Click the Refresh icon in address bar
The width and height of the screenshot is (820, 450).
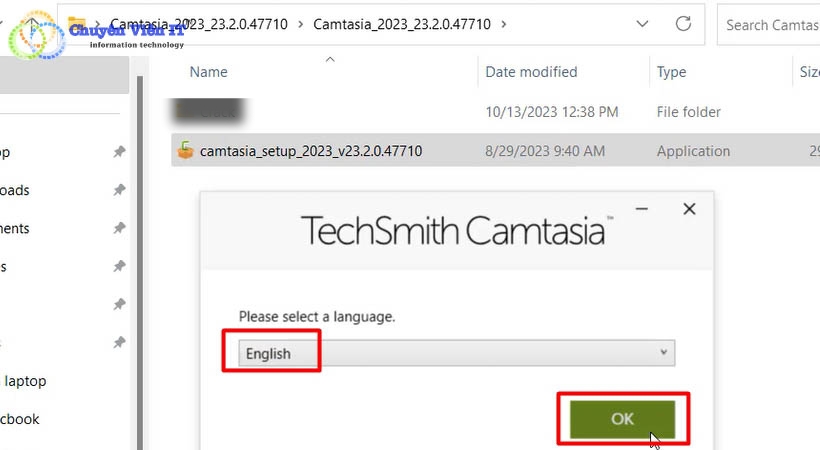(x=684, y=24)
